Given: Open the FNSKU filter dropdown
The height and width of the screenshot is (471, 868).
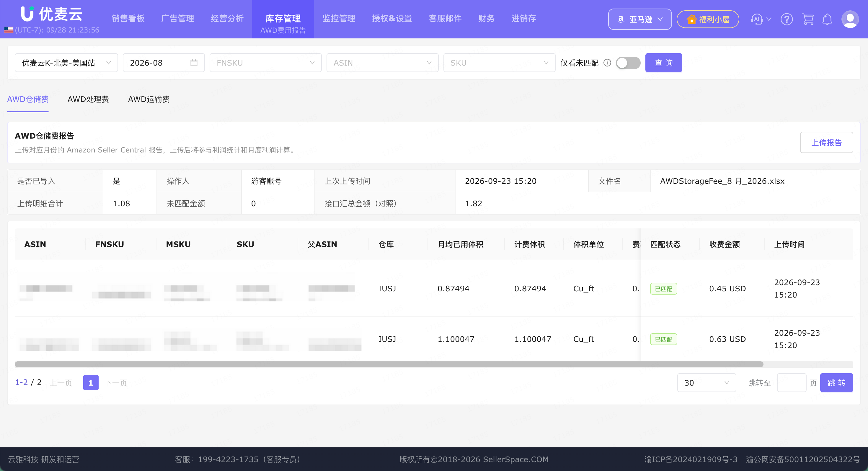Looking at the screenshot, I should [265, 63].
